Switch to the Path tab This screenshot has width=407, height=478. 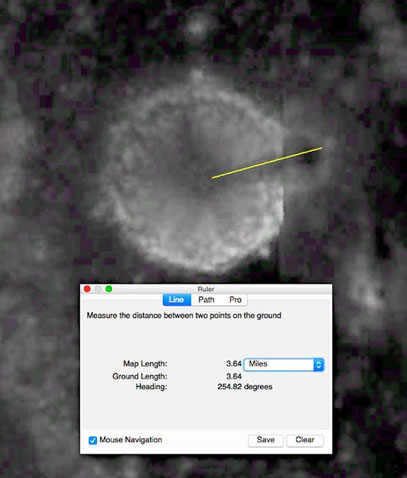206,300
